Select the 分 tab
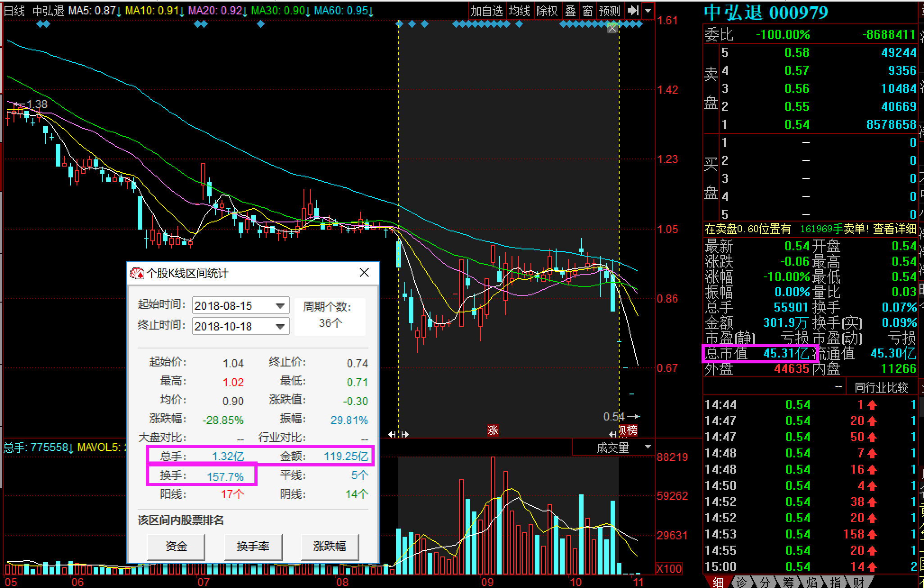The width and height of the screenshot is (924, 588). coord(765,582)
